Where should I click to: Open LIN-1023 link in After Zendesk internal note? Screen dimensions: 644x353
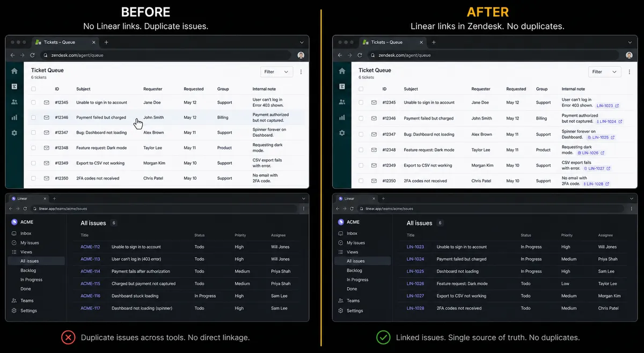607,106
